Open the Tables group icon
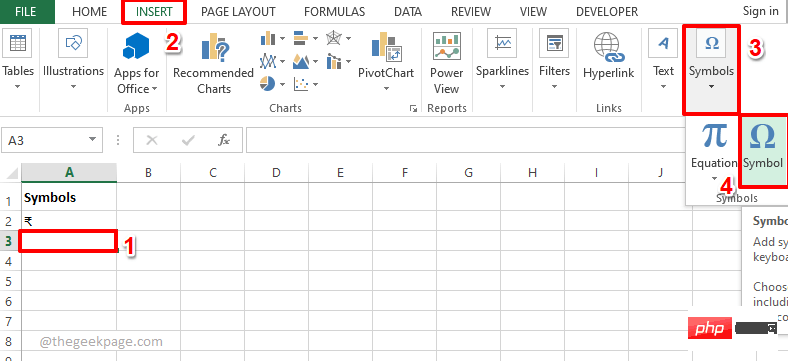788x361 pixels. (18, 43)
